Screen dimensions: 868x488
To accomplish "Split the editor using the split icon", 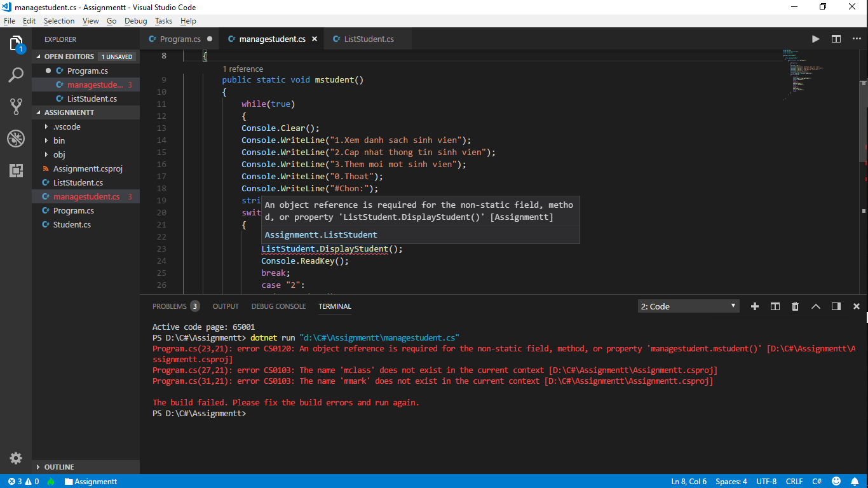I will tap(836, 39).
